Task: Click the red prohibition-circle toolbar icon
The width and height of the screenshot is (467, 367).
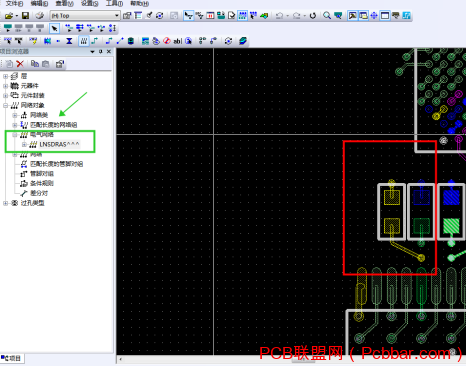Action: tap(167, 41)
